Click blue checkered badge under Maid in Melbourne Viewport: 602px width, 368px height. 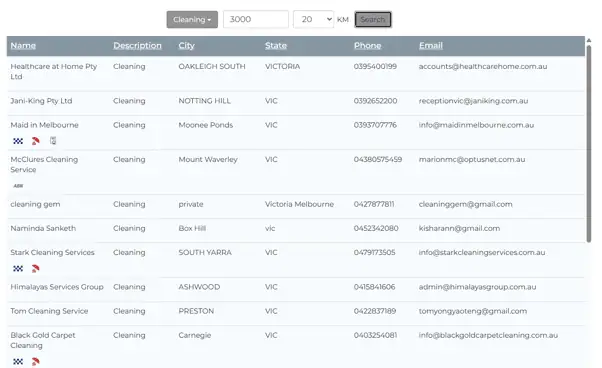pyautogui.click(x=18, y=141)
